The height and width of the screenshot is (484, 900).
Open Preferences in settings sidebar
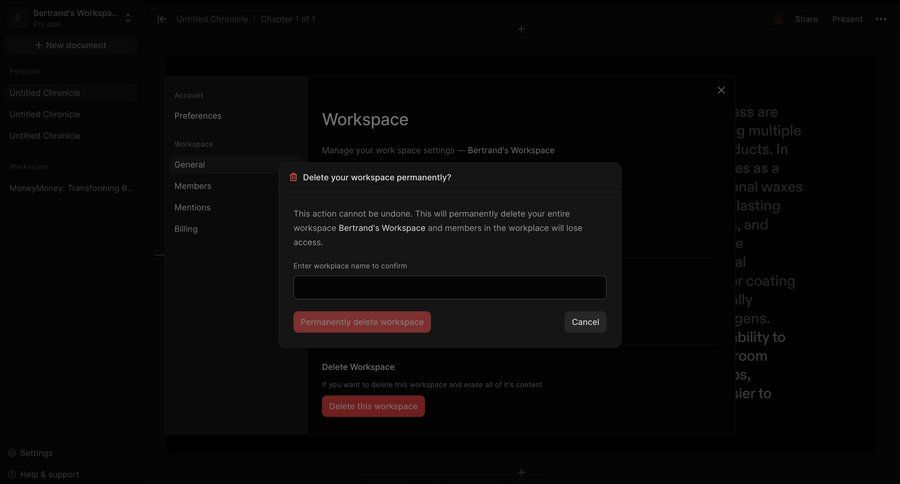197,115
